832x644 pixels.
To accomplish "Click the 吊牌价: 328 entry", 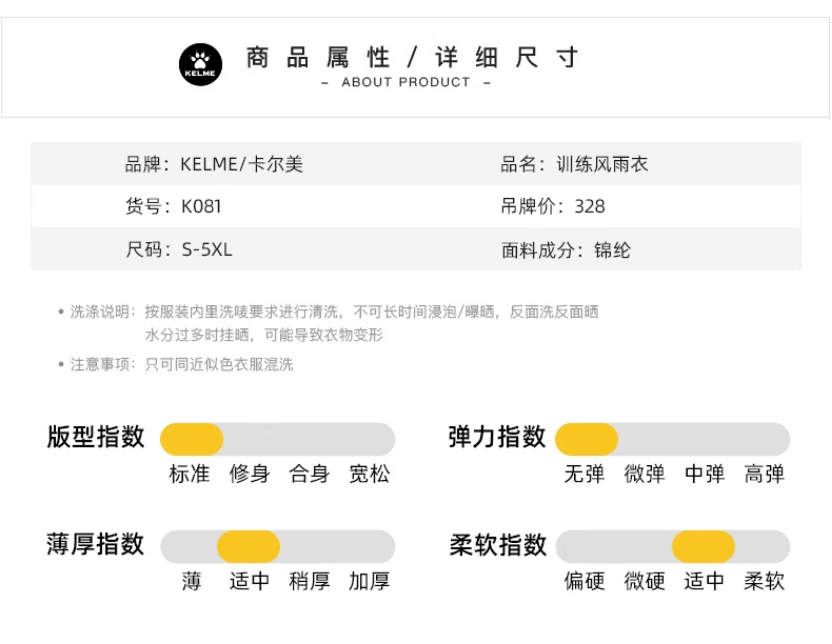I will [553, 206].
